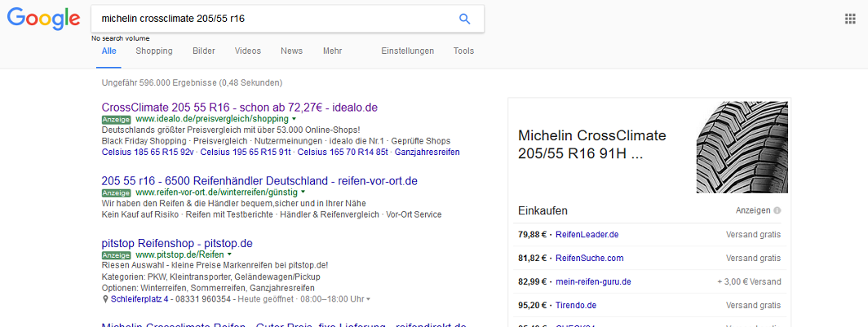Click the 81,82 € price
Image resolution: width=868 pixels, height=327 pixels.
(x=532, y=259)
